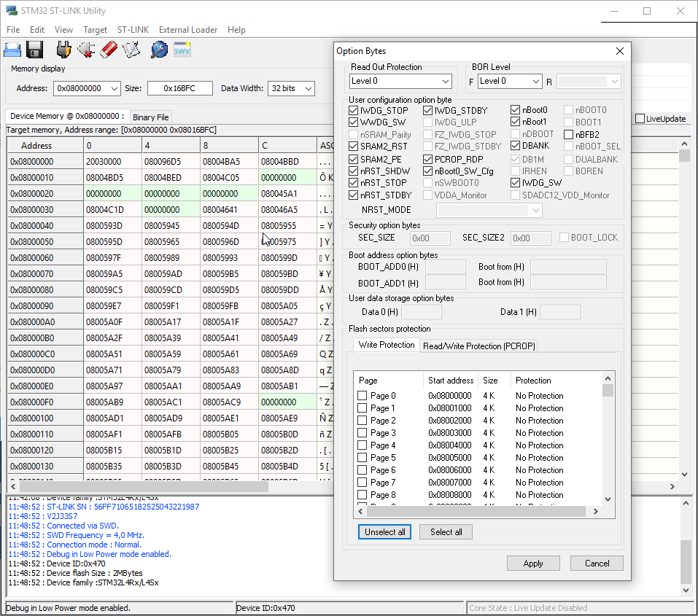Open the Help menu
The image size is (698, 616).
[x=236, y=30]
